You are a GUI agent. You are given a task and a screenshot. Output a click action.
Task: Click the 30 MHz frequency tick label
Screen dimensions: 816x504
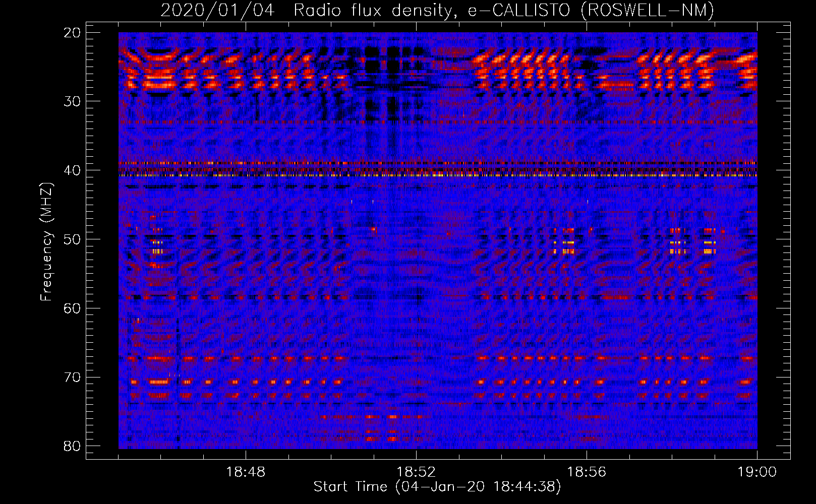pyautogui.click(x=72, y=101)
